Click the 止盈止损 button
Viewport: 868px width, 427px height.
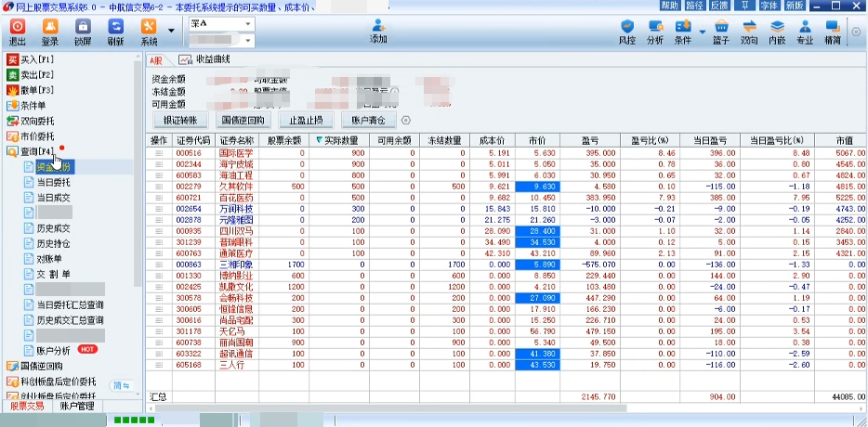point(306,121)
